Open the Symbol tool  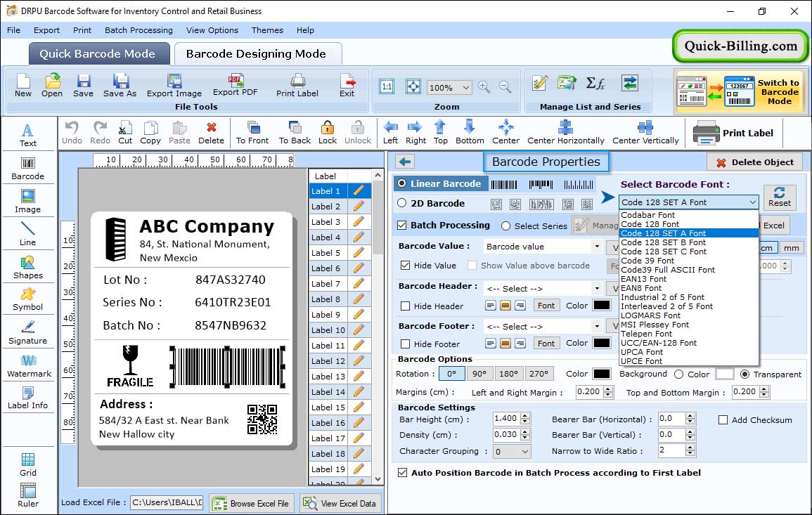[28, 300]
